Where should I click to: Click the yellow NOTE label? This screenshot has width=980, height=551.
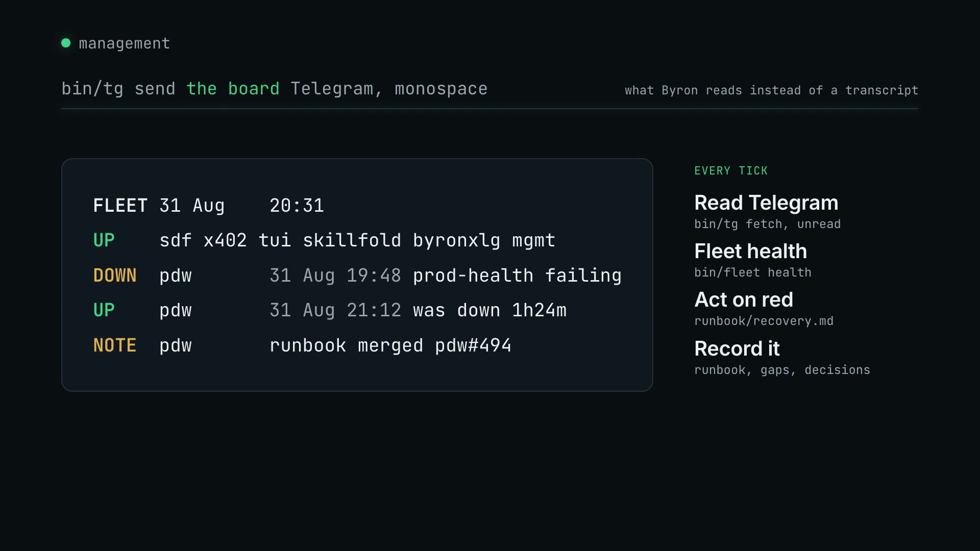(115, 345)
